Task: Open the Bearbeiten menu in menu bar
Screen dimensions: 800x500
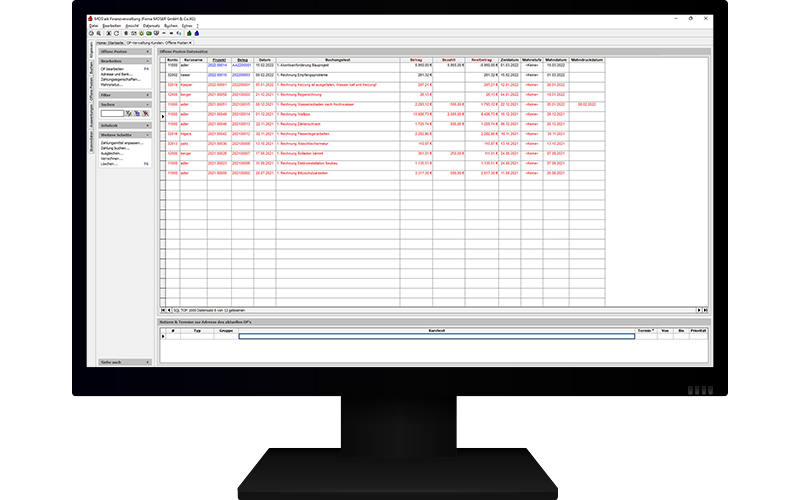Action: click(x=112, y=26)
